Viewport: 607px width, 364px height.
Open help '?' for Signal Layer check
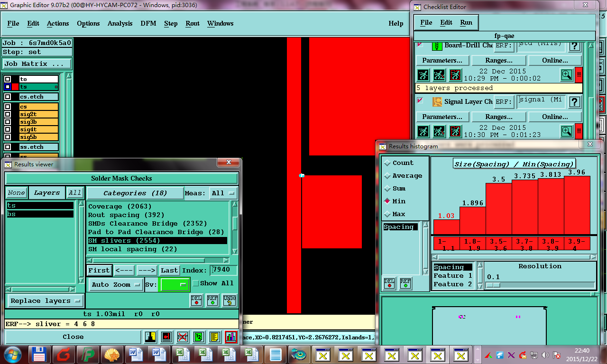coord(575,102)
